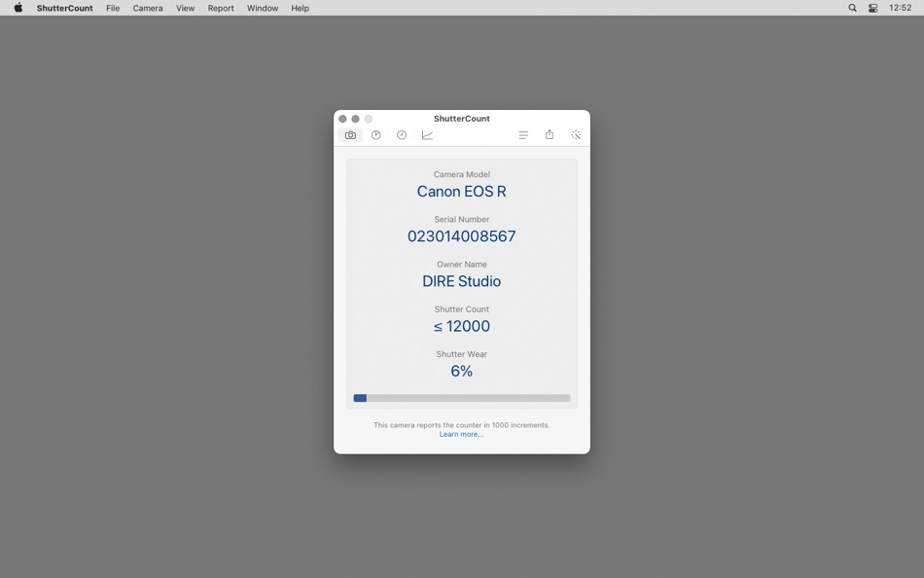
Task: Open the Window menu
Action: (x=263, y=8)
